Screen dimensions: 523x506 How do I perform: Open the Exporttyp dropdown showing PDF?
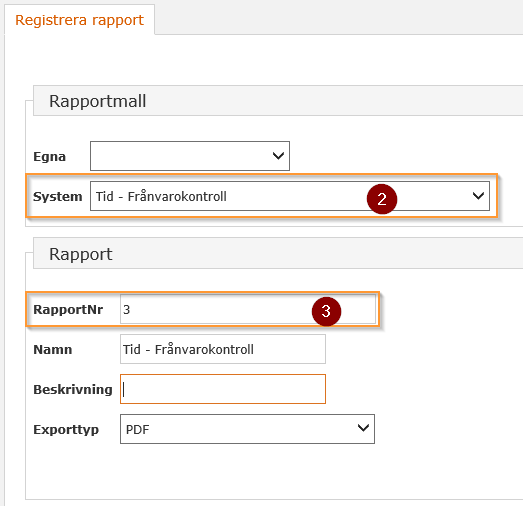tap(247, 429)
